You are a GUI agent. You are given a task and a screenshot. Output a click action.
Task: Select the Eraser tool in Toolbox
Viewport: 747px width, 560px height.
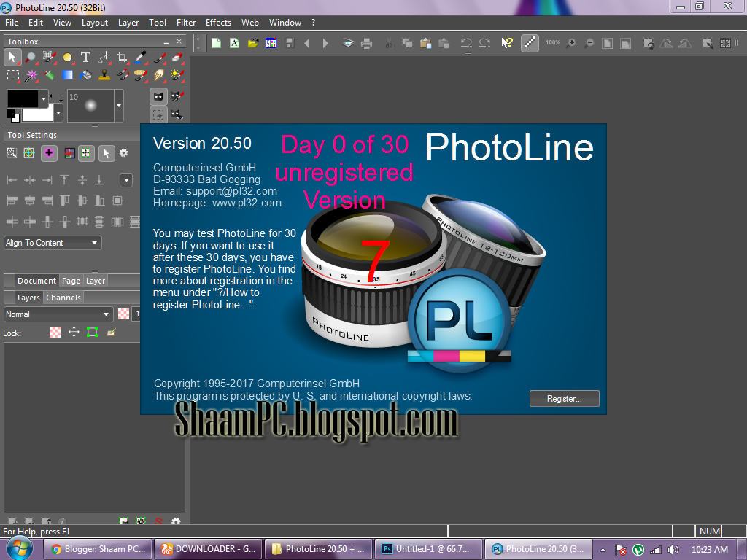coord(177,58)
